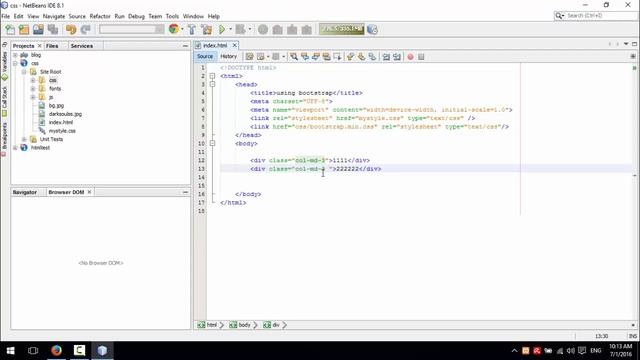
Task: Open the Refactor menu
Action: [100, 16]
